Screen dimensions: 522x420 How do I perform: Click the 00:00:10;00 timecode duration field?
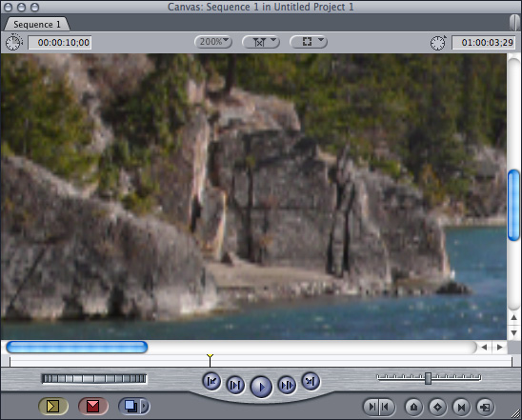(x=60, y=43)
